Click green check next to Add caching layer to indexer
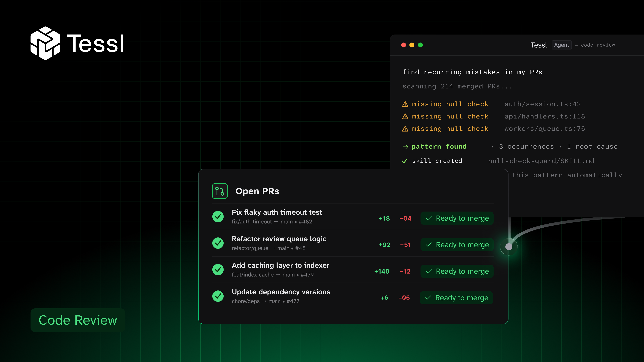 tap(218, 269)
